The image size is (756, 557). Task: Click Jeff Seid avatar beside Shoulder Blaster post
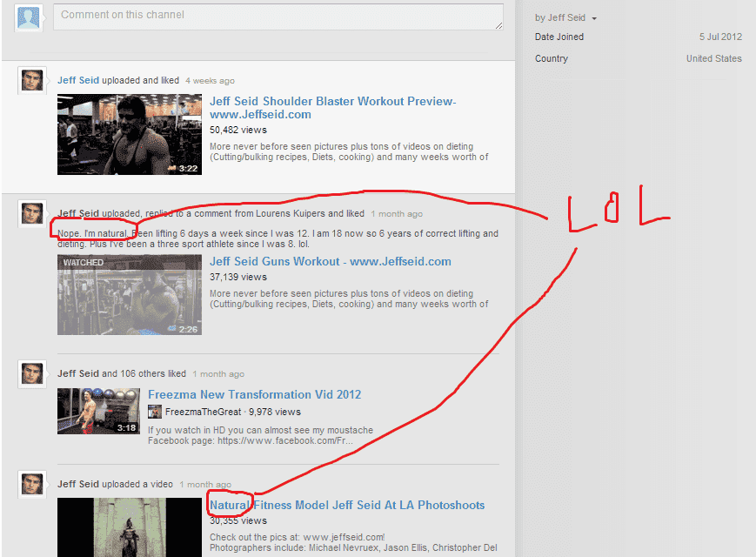coord(32,81)
